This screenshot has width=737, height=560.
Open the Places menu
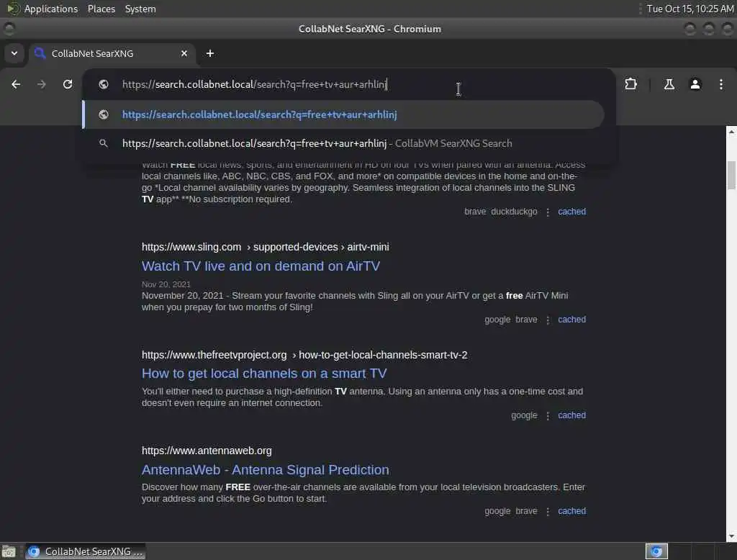101,9
